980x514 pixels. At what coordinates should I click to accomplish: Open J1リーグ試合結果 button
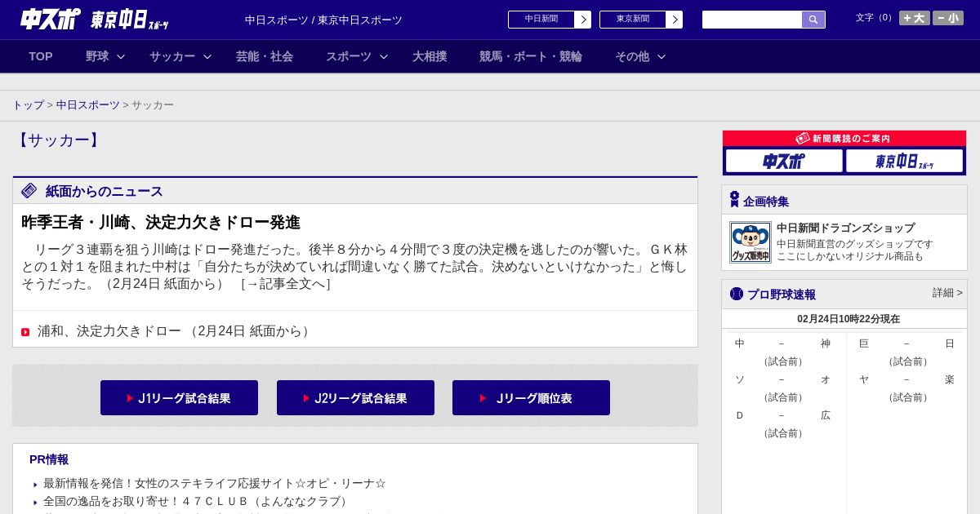(179, 398)
